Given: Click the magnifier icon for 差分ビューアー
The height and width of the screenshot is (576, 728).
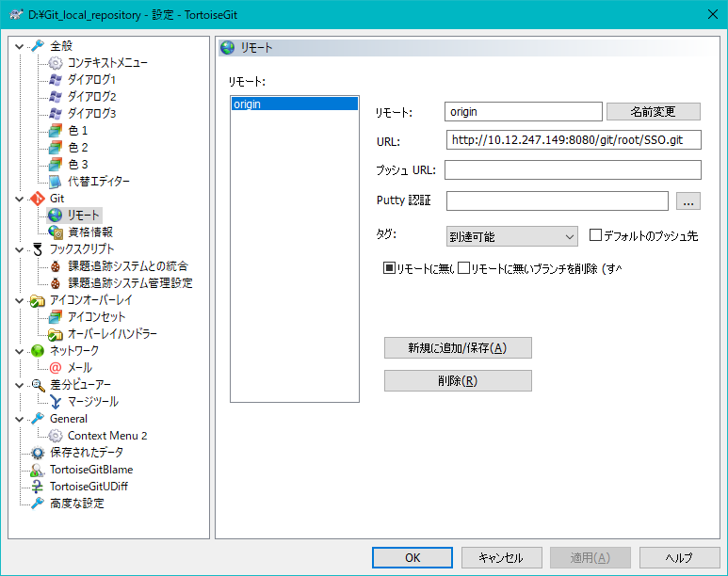Looking at the screenshot, I should pyautogui.click(x=38, y=384).
